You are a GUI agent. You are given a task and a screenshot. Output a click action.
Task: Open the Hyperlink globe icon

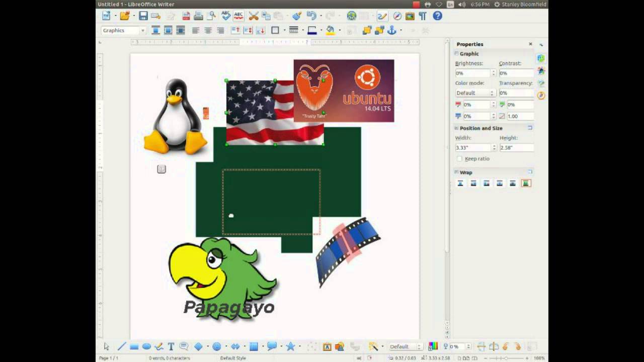pyautogui.click(x=352, y=16)
